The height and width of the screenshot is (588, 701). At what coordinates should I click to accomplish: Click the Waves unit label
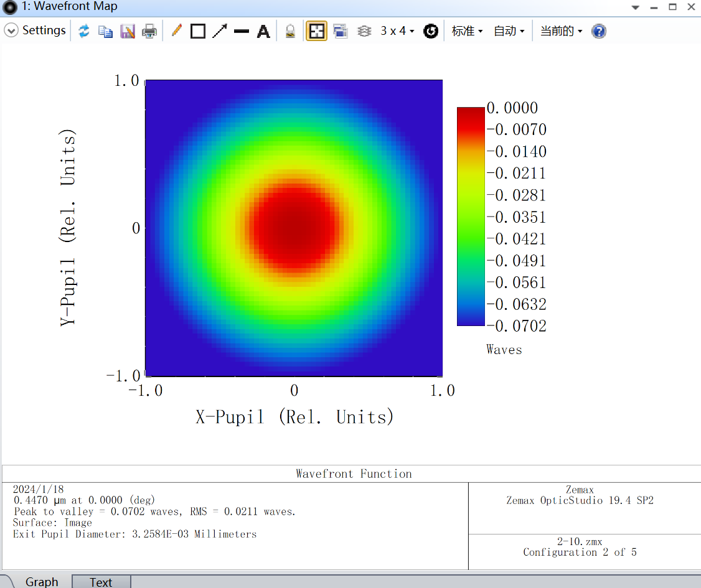pos(504,350)
